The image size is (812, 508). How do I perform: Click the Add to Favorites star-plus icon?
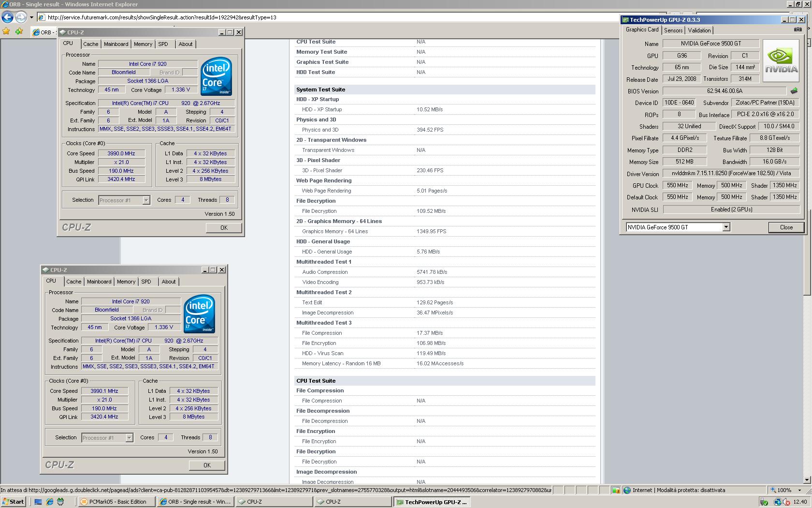19,31
